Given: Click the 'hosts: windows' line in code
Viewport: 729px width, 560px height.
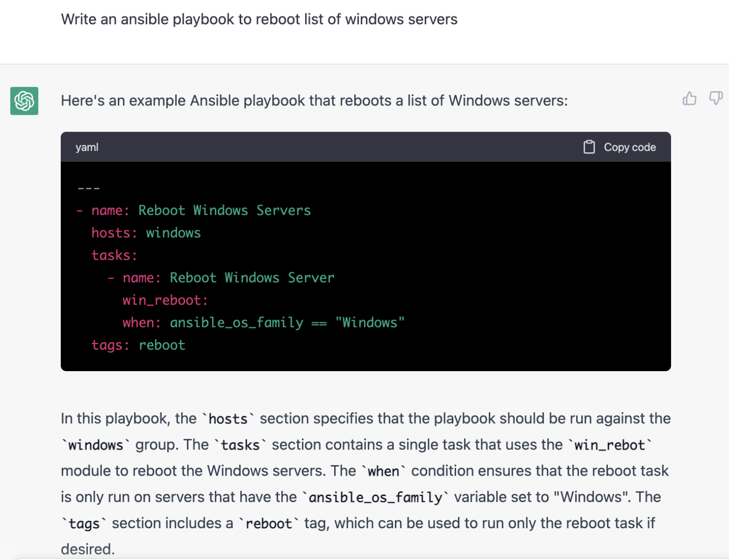Looking at the screenshot, I should coord(146,233).
